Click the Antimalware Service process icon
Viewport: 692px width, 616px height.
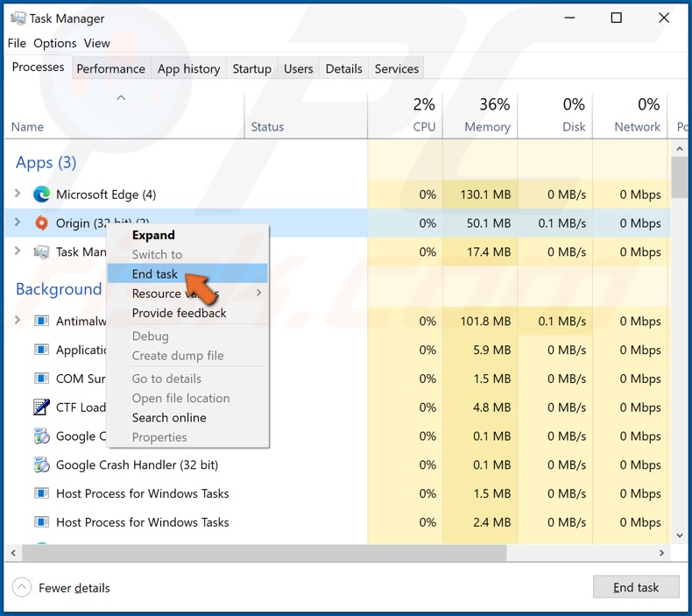(41, 322)
